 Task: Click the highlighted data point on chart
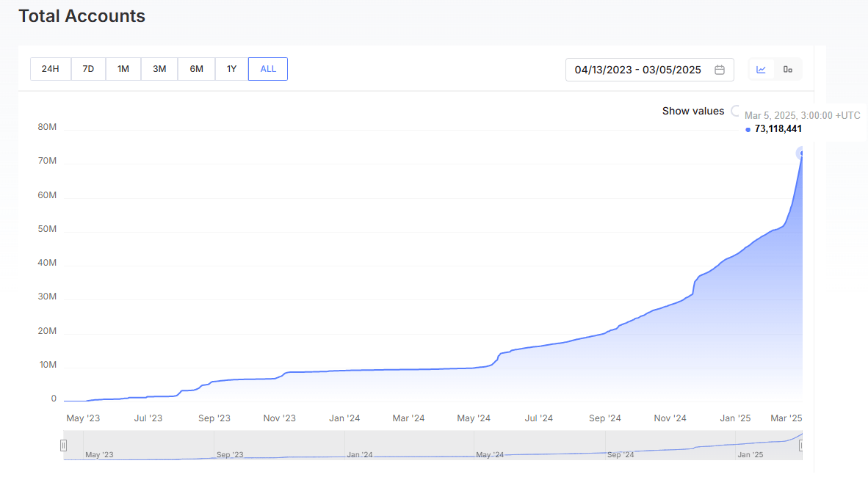[x=802, y=153]
